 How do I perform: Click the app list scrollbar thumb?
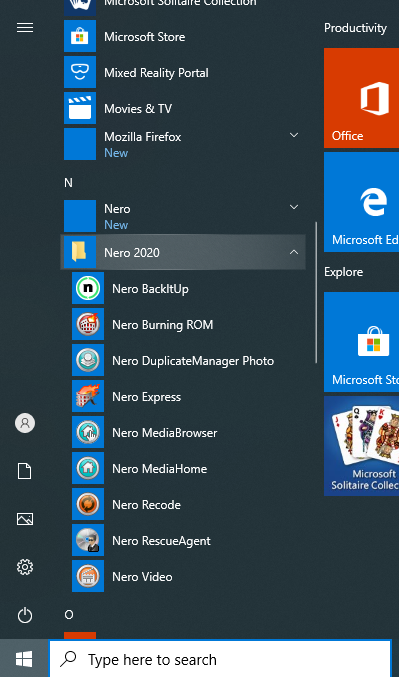click(x=316, y=292)
